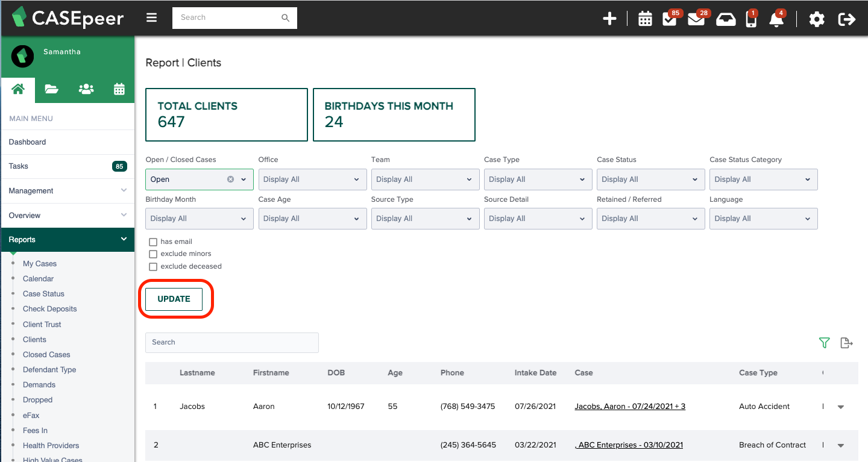Click Samantha's profile avatar
The width and height of the screenshot is (868, 462).
click(x=23, y=56)
